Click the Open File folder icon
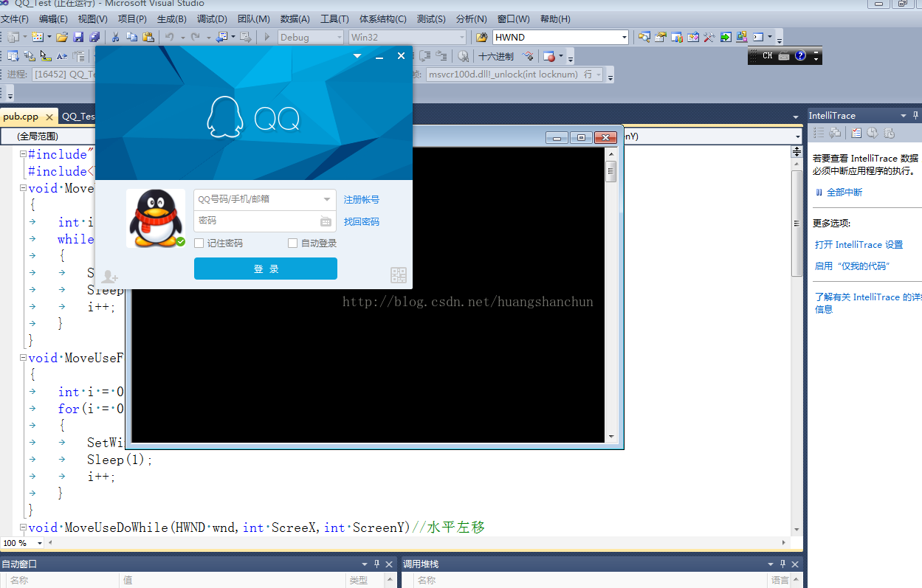Image resolution: width=922 pixels, height=588 pixels. pyautogui.click(x=62, y=37)
